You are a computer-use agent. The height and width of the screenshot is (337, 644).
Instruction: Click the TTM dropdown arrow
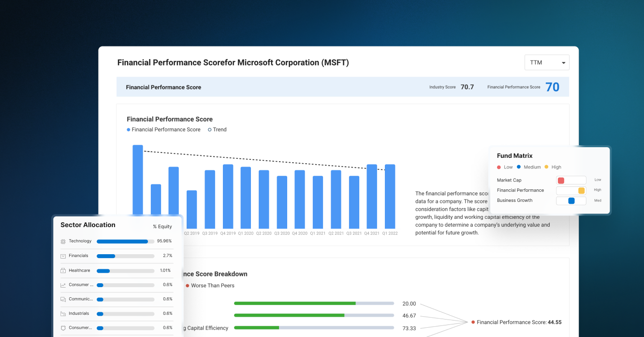coord(563,62)
